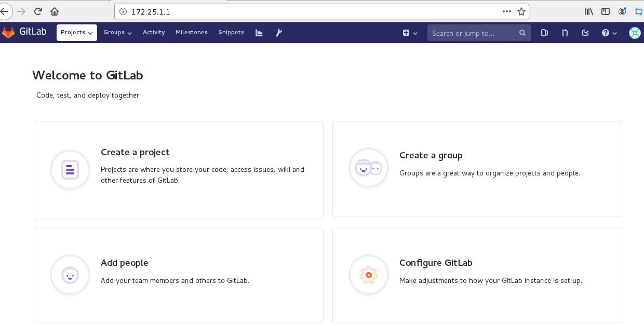644x326 pixels.
Task: Click the browser Home icon
Action: tap(55, 11)
